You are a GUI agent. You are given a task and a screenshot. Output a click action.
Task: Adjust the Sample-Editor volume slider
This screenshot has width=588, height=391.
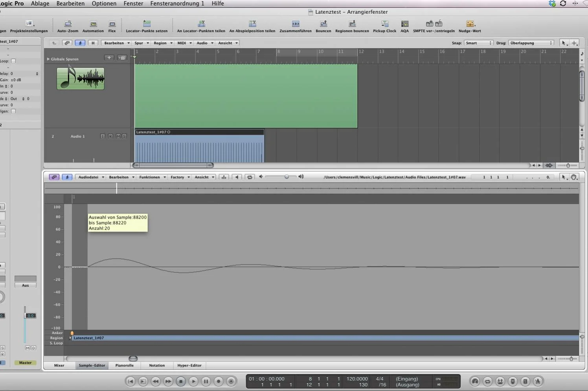(x=287, y=177)
